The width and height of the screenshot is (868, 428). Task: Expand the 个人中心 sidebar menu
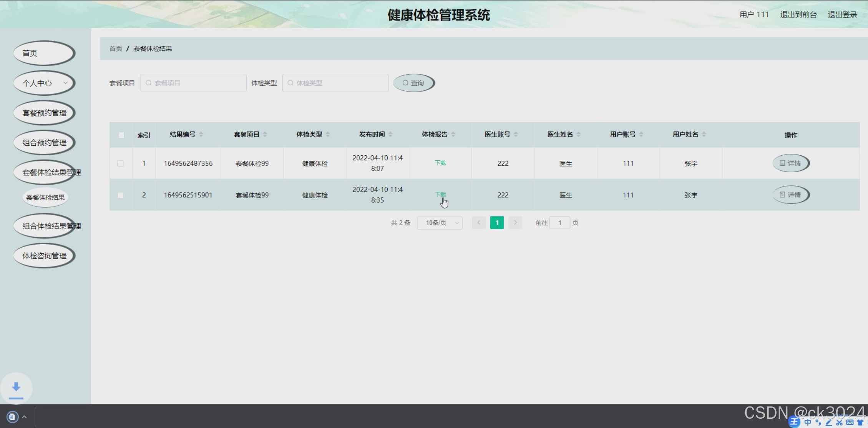(44, 83)
